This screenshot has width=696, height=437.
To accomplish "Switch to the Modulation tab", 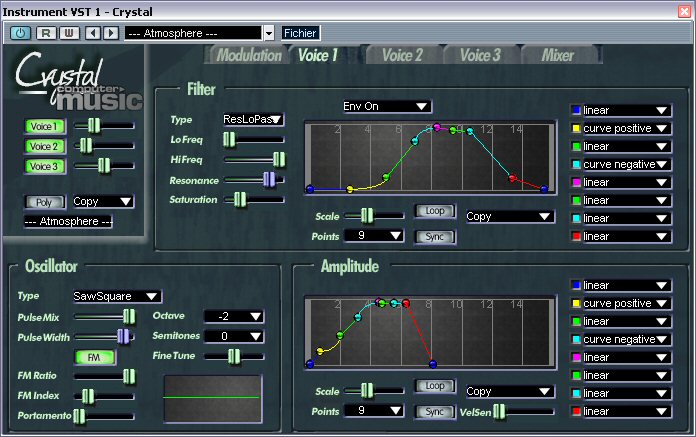I will (x=248, y=55).
